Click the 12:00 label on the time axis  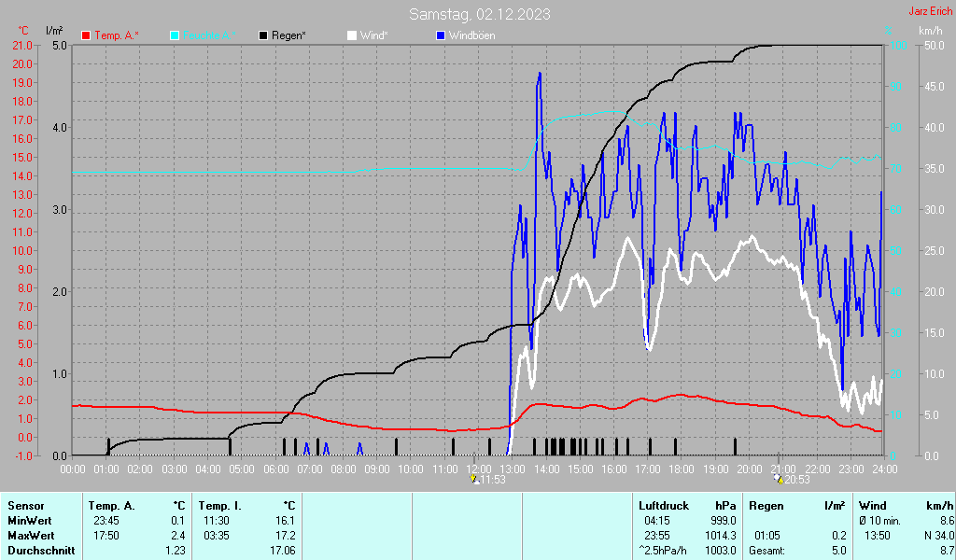coord(479,468)
